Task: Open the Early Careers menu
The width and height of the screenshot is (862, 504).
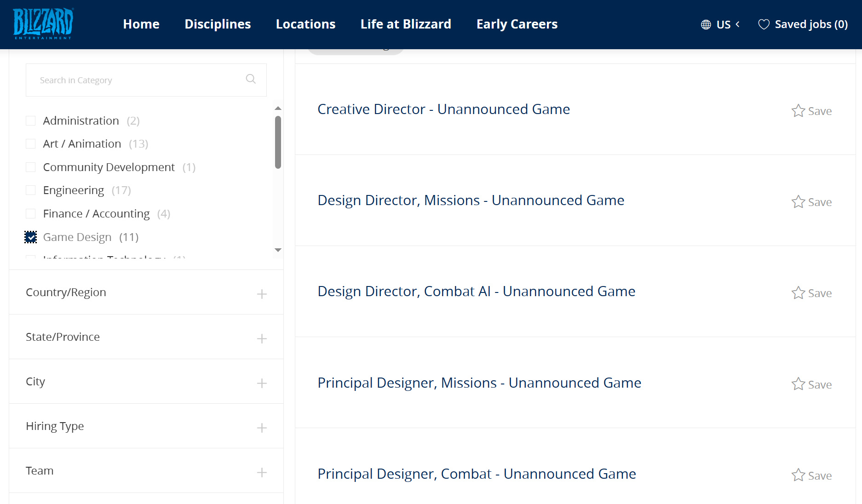Action: [x=517, y=24]
